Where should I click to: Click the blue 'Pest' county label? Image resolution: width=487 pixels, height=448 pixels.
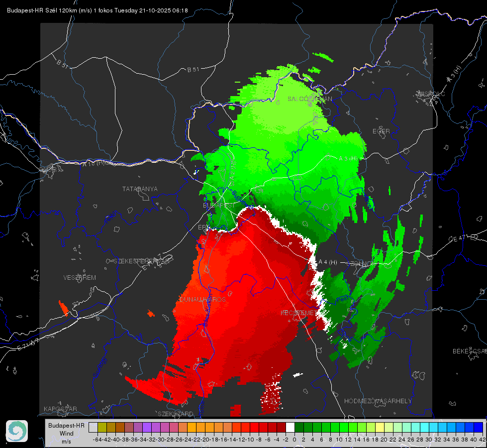point(342,299)
